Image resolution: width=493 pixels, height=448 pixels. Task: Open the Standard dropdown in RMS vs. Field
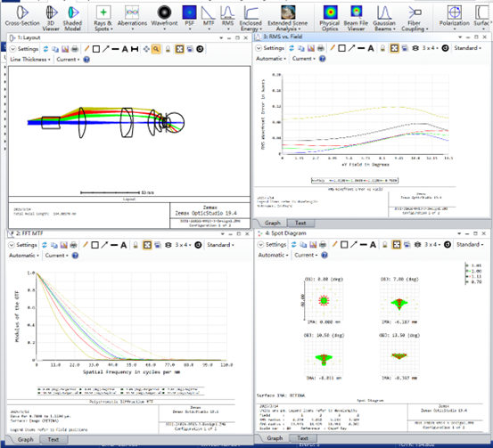(467, 48)
